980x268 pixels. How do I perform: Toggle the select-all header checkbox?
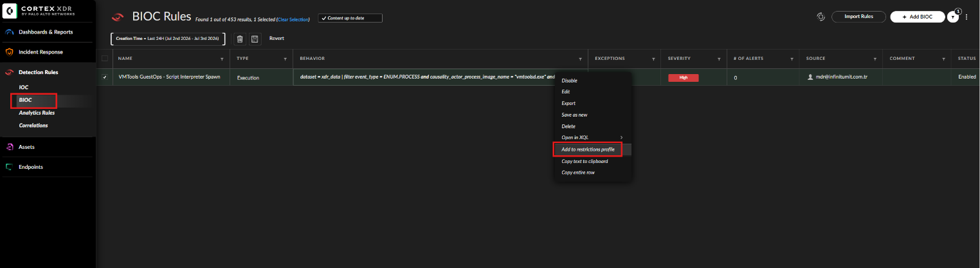(x=105, y=59)
